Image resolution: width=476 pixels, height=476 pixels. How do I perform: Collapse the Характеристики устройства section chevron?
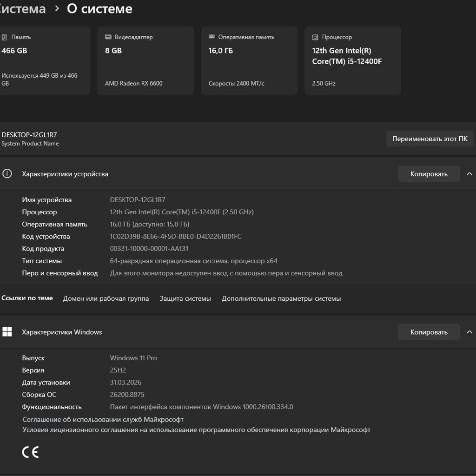(x=469, y=174)
